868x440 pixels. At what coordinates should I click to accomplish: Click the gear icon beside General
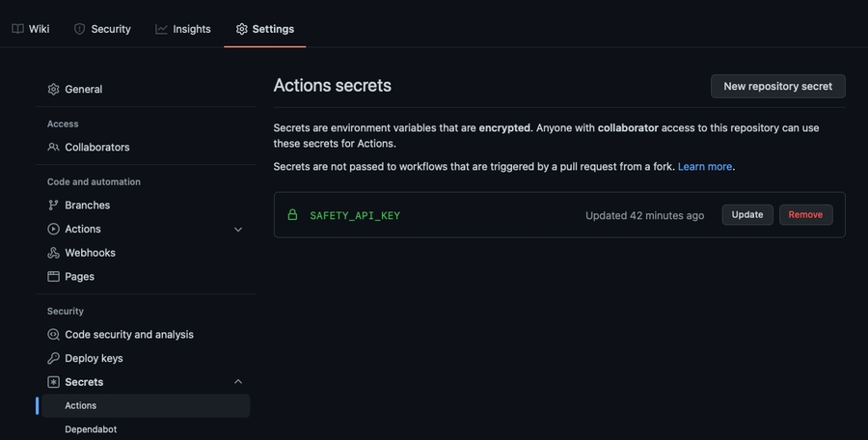point(53,89)
